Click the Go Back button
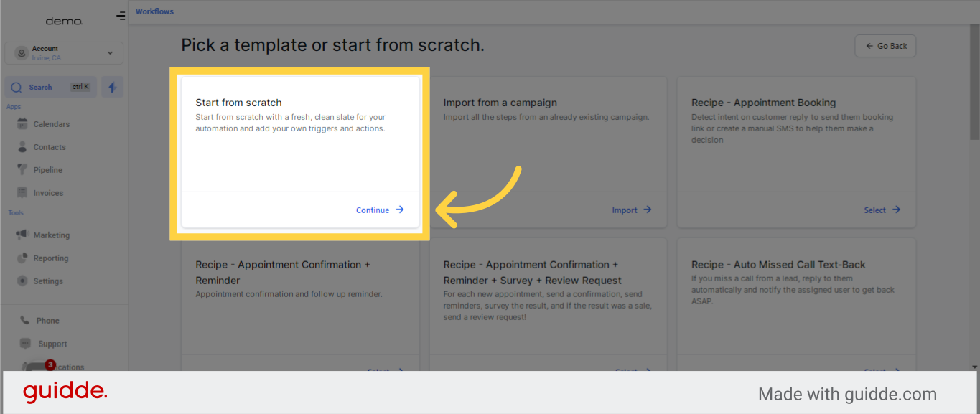Viewport: 980px width, 414px height. [885, 46]
